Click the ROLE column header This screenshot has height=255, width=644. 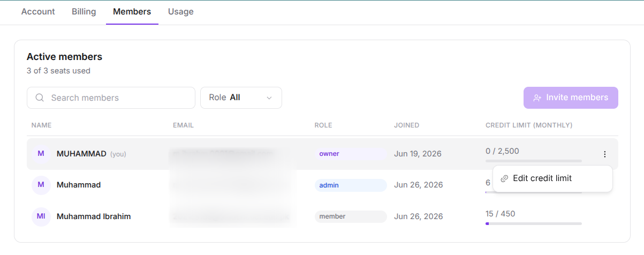(x=323, y=125)
